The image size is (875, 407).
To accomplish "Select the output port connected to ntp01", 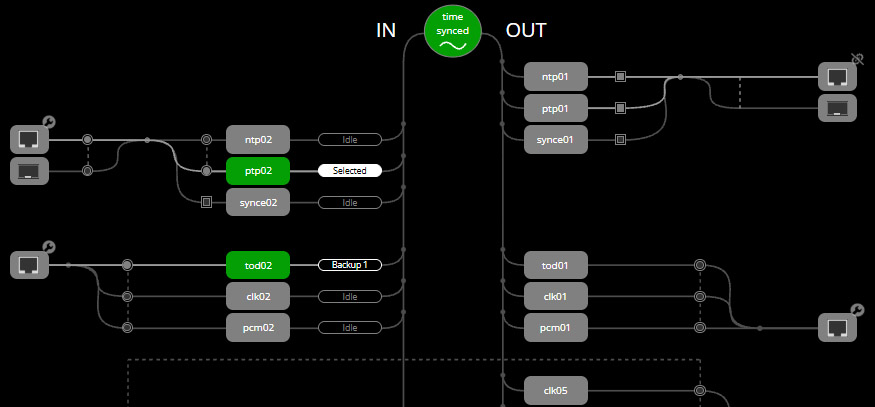I will coord(837,77).
